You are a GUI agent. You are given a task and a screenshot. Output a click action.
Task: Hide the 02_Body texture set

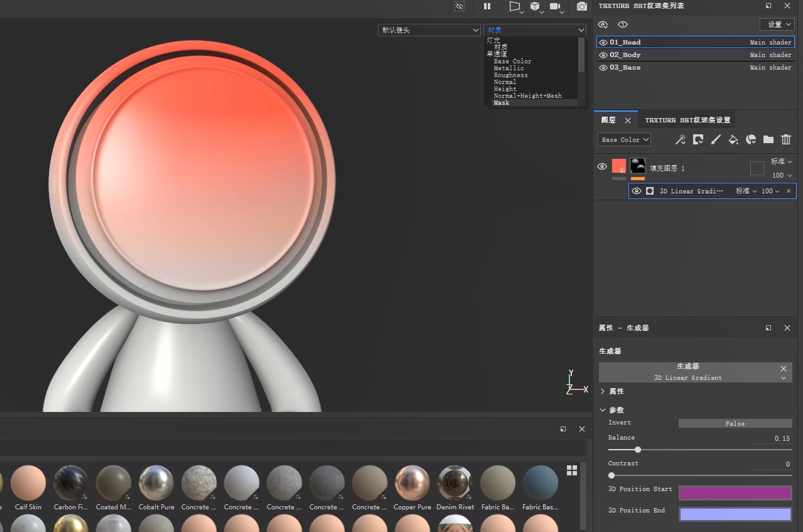click(x=603, y=55)
